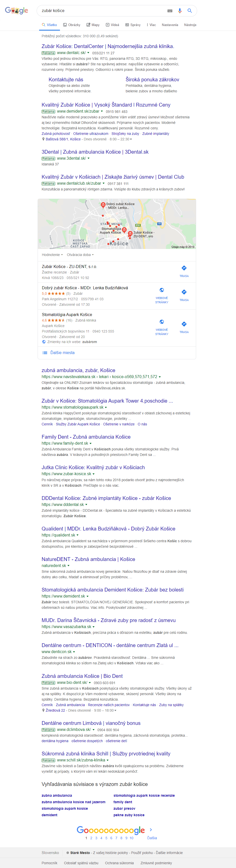236x868 pixels.
Task: Open dropdown arrow next to www.family-dent.sk
Action: coord(91,443)
